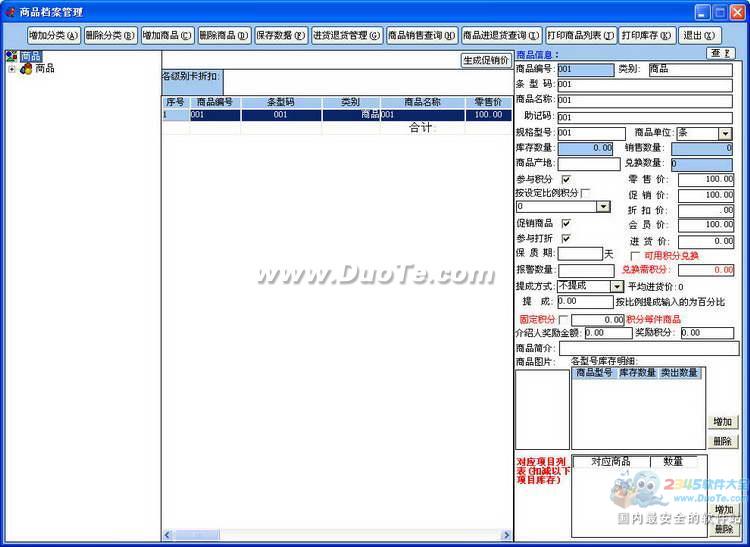Click the 商品编号 column header
This screenshot has height=547, width=750.
tap(215, 102)
